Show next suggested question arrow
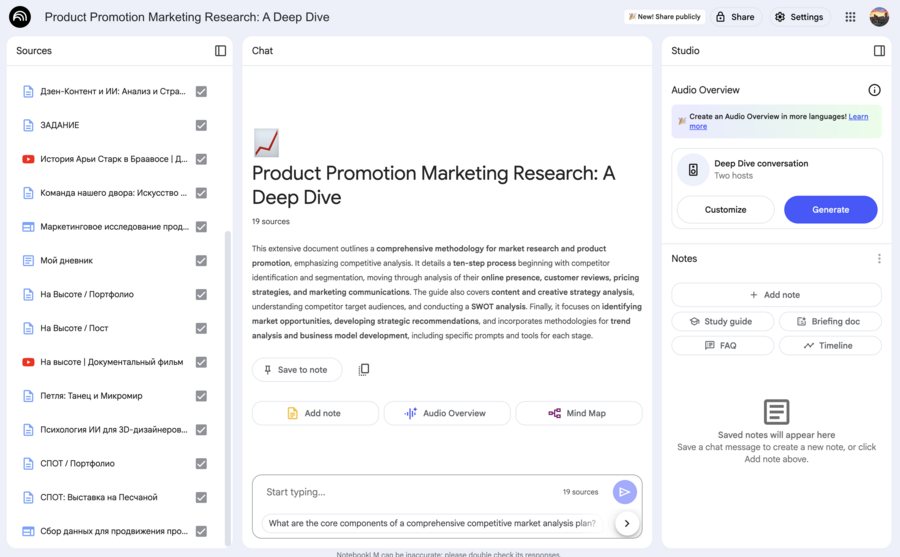Image resolution: width=900 pixels, height=557 pixels. tap(627, 523)
